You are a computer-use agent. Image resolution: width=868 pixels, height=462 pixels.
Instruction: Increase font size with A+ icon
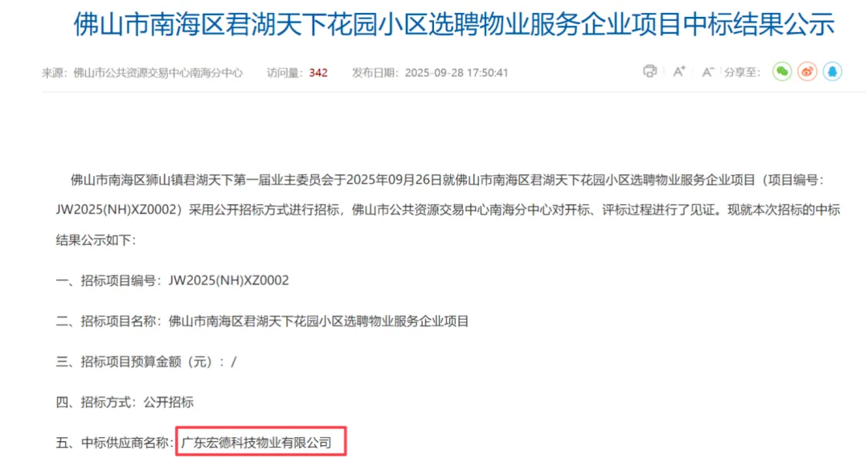point(679,72)
